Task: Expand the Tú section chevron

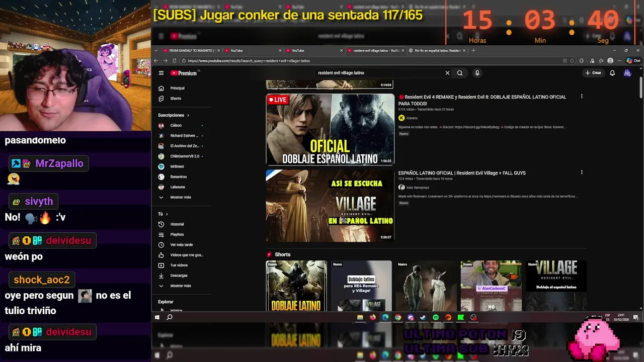Action: pyautogui.click(x=167, y=214)
